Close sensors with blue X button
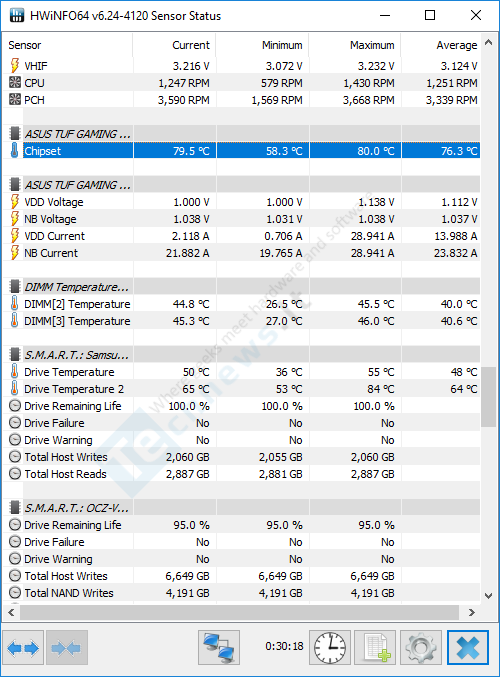 coord(468,647)
